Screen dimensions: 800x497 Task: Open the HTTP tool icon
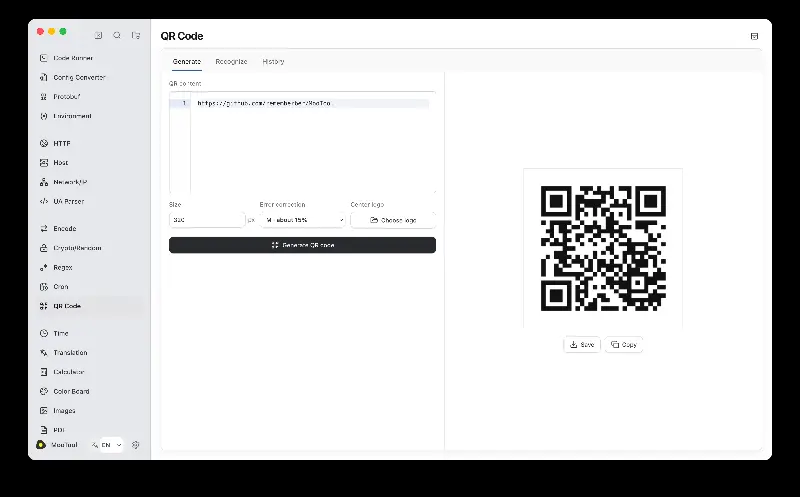pos(44,143)
